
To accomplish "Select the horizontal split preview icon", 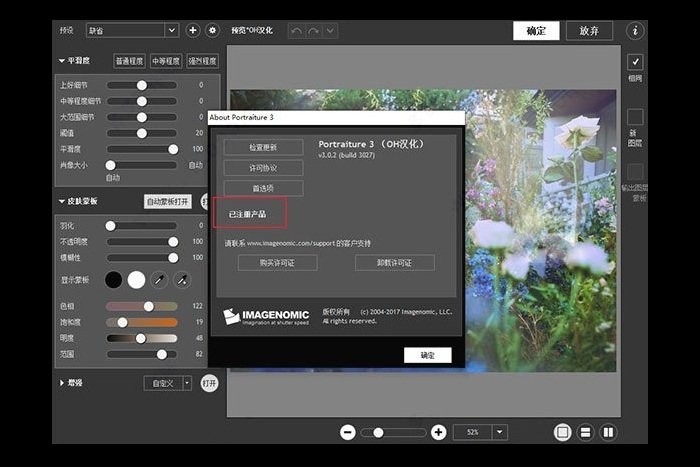I will tap(586, 432).
